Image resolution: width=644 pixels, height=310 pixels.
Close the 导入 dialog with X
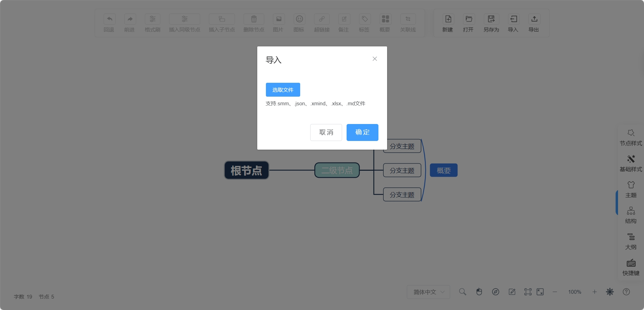point(375,59)
